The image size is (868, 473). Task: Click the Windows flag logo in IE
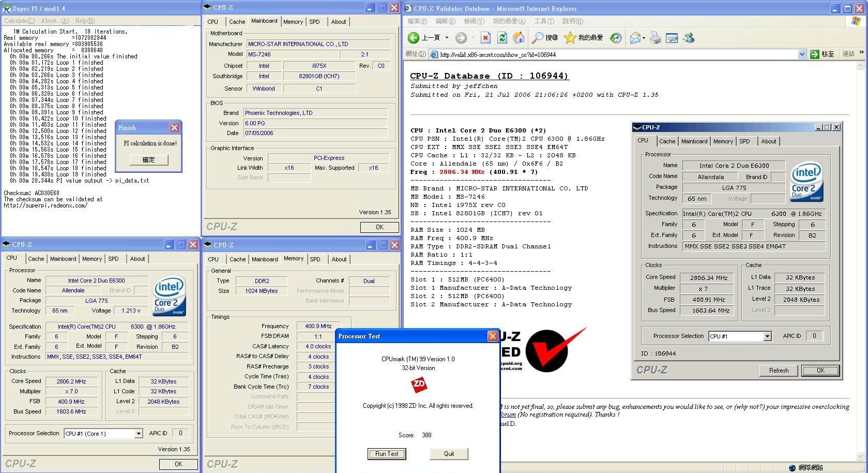click(x=856, y=21)
